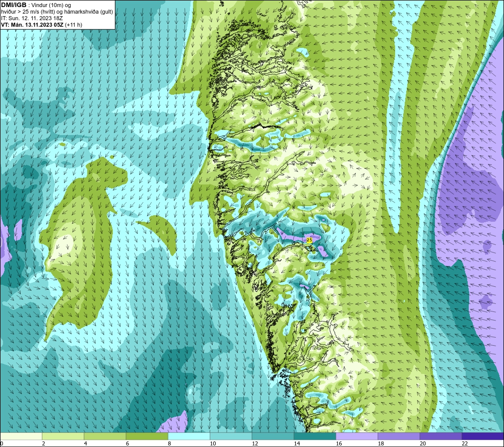Click the 2-4 m/s light green legend swatch
The height and width of the screenshot is (447, 504).
click(x=63, y=436)
